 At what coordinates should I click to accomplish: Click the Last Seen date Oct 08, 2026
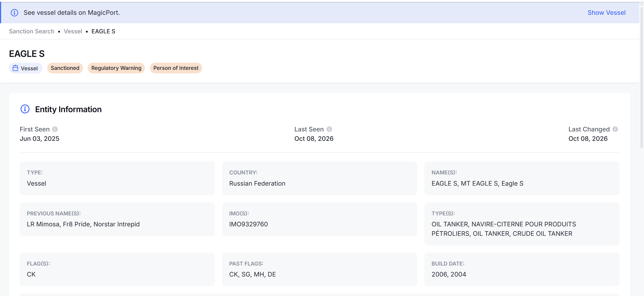314,139
